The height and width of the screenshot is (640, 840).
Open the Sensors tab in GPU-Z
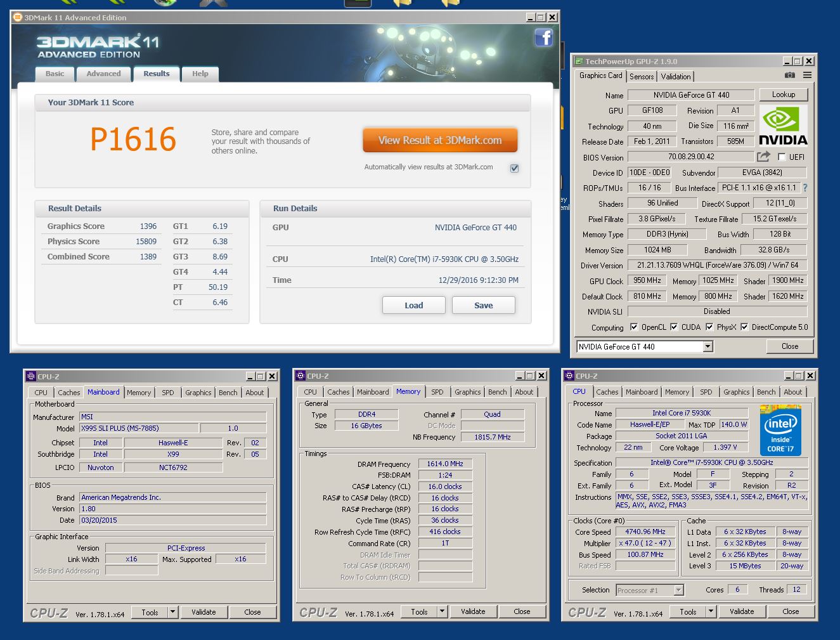pyautogui.click(x=642, y=77)
